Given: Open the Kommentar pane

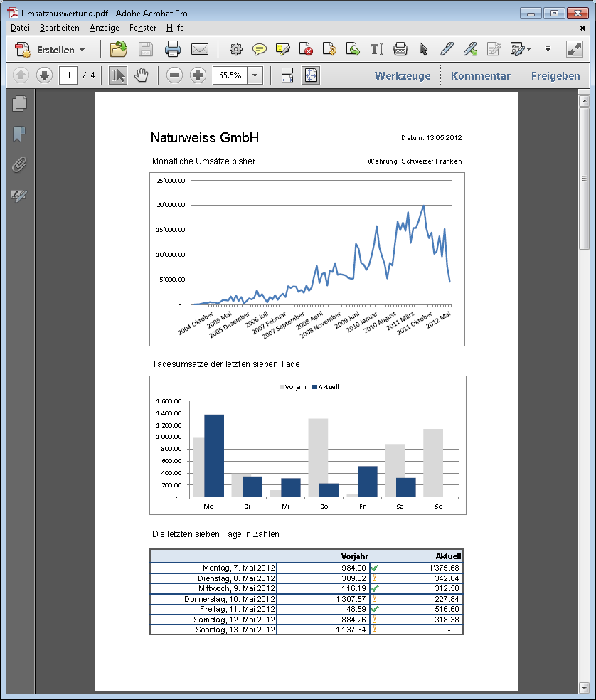Looking at the screenshot, I should pos(480,75).
